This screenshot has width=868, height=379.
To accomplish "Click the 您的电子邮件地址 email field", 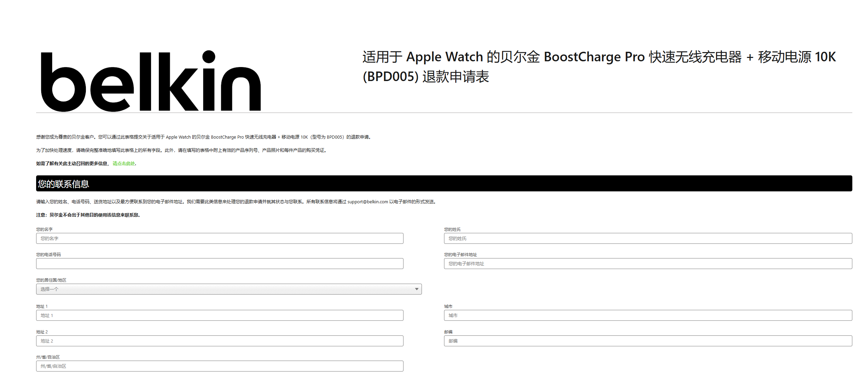I will [x=648, y=264].
